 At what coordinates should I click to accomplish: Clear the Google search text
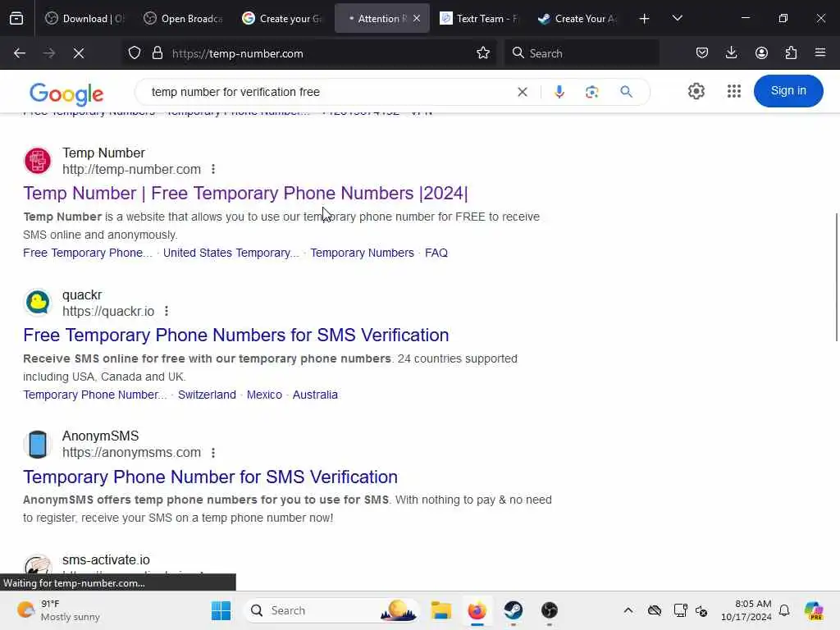click(523, 92)
